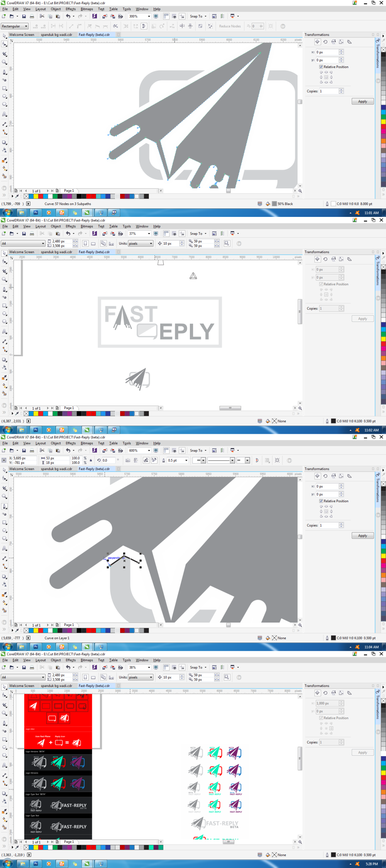Image resolution: width=386 pixels, height=868 pixels.
Task: Select the Ellipse tool in 600% zoom window toolbox
Action: click(x=5, y=531)
